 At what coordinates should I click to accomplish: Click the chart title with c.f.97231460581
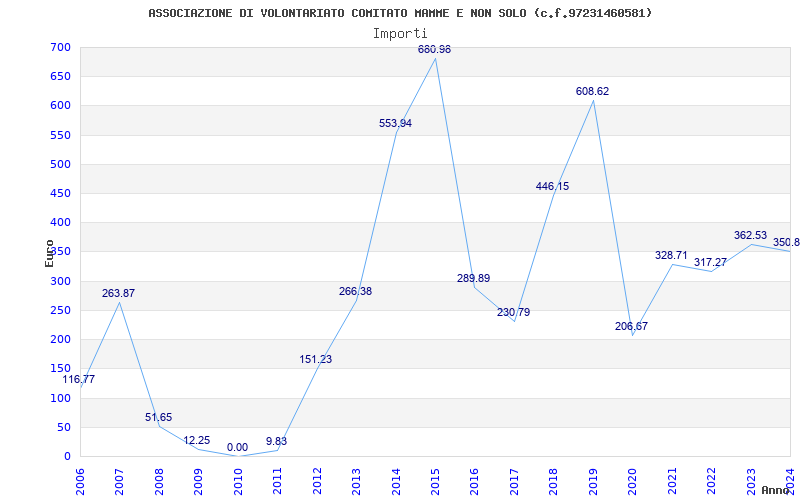point(400,13)
